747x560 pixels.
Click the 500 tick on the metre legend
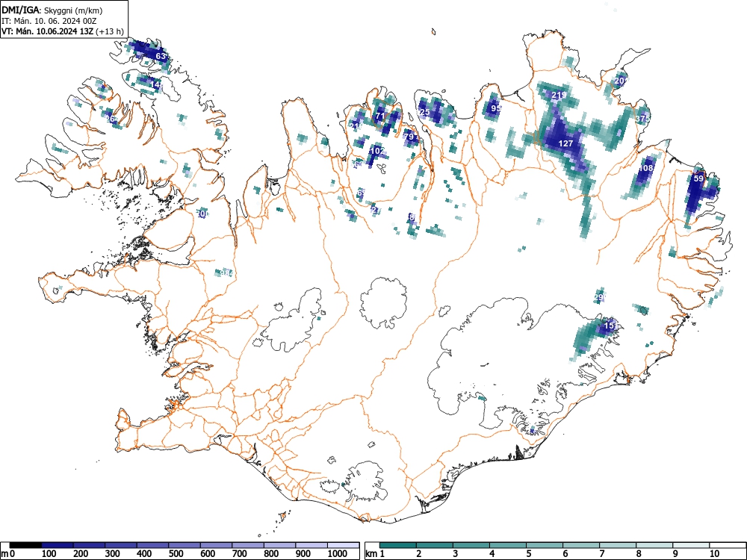click(176, 554)
